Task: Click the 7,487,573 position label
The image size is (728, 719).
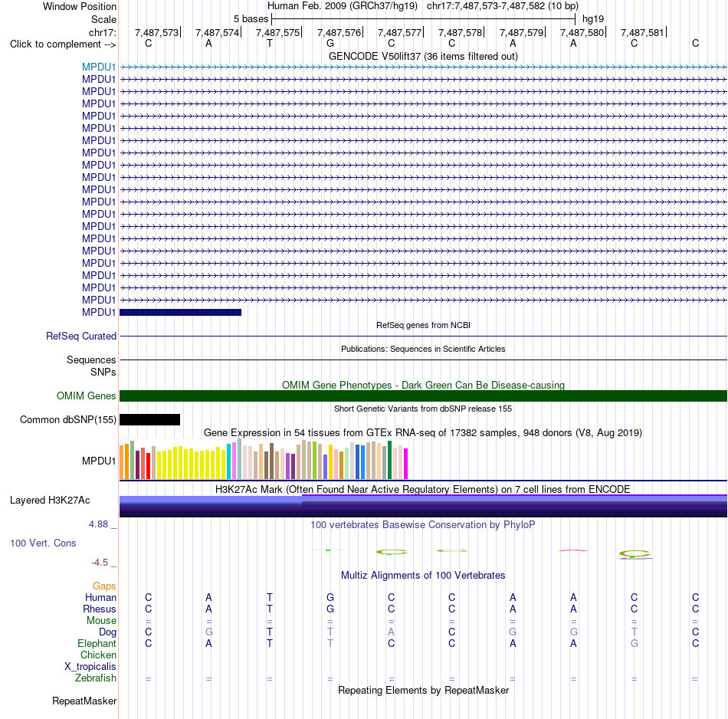Action: pos(156,32)
